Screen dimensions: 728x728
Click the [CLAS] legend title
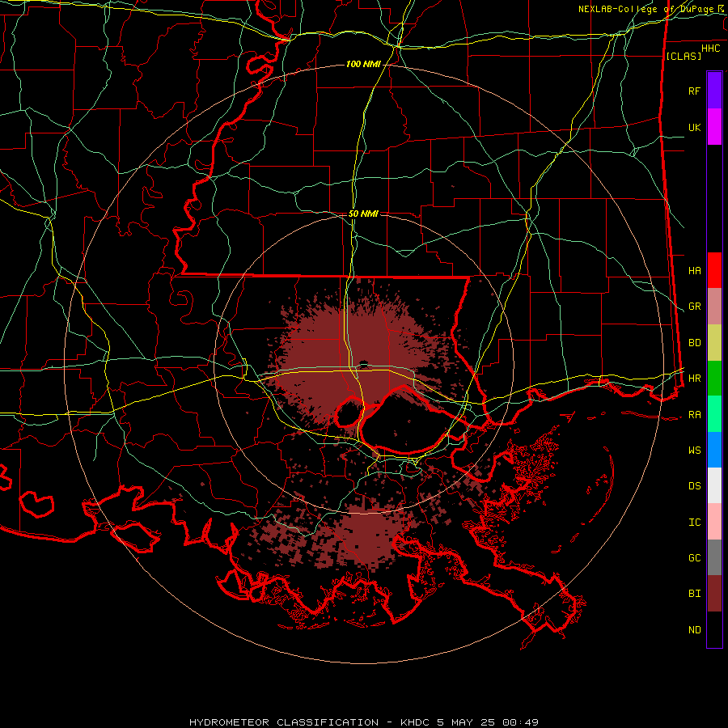pos(684,56)
